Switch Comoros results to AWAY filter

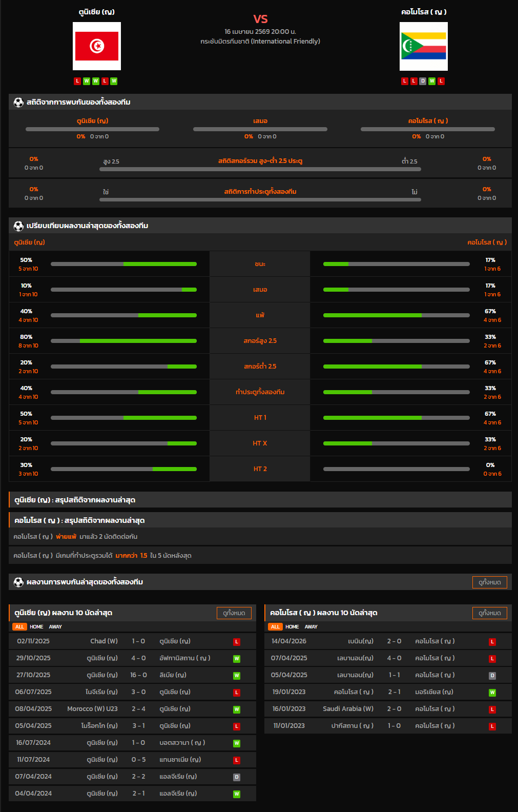point(311,627)
